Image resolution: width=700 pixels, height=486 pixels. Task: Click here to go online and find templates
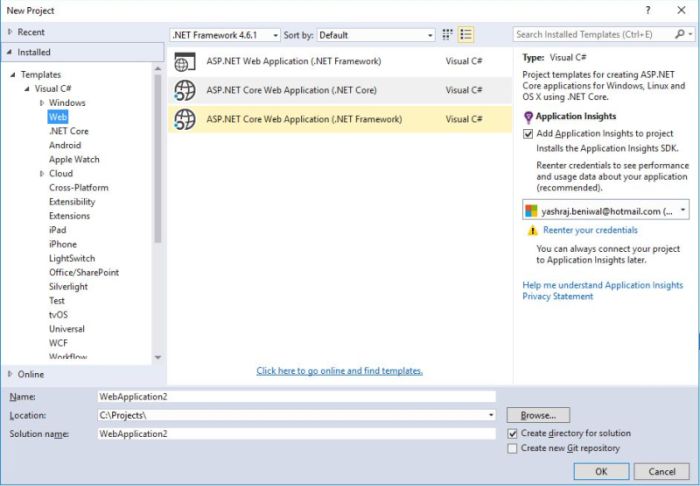340,371
